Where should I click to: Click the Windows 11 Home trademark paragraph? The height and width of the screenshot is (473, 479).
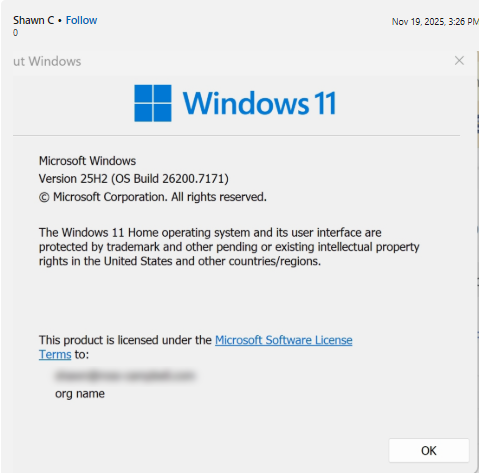(x=229, y=247)
